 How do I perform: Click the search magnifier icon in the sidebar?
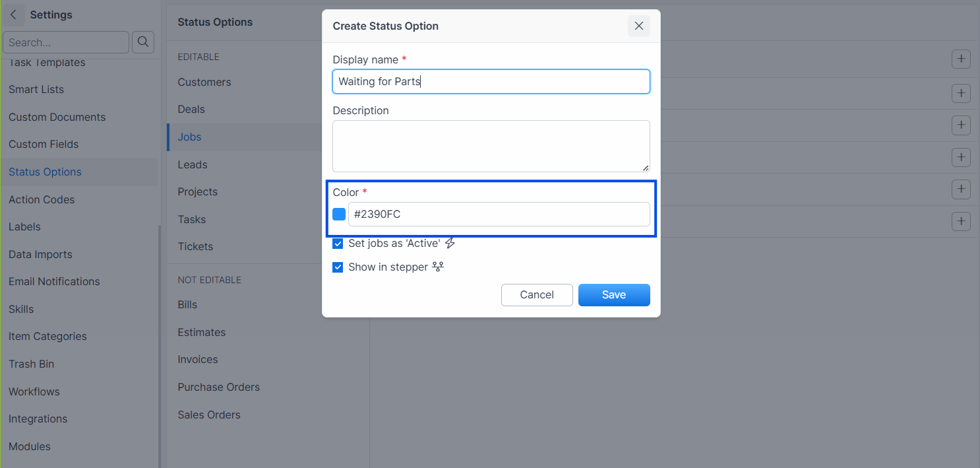click(x=143, y=42)
